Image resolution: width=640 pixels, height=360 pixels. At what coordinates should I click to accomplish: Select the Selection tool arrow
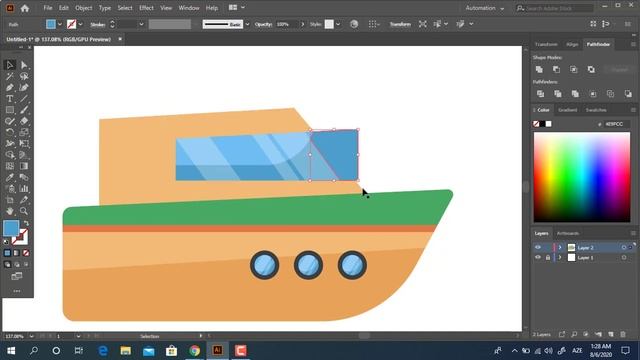click(10, 65)
